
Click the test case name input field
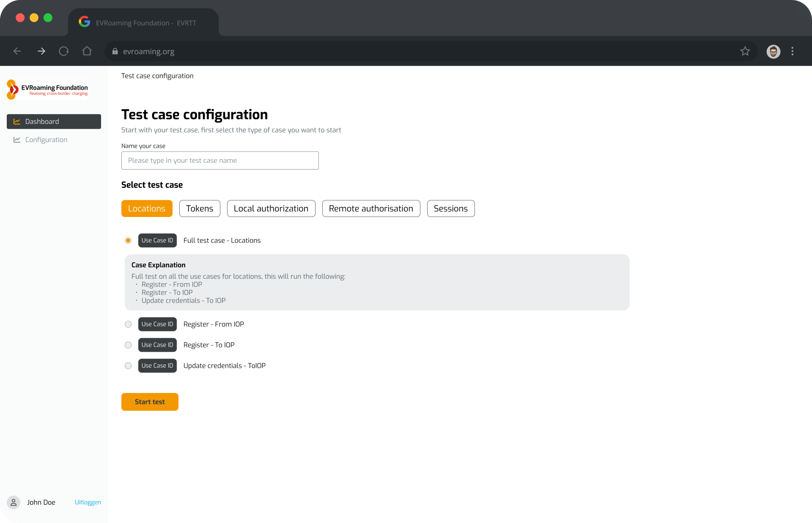[x=219, y=160]
